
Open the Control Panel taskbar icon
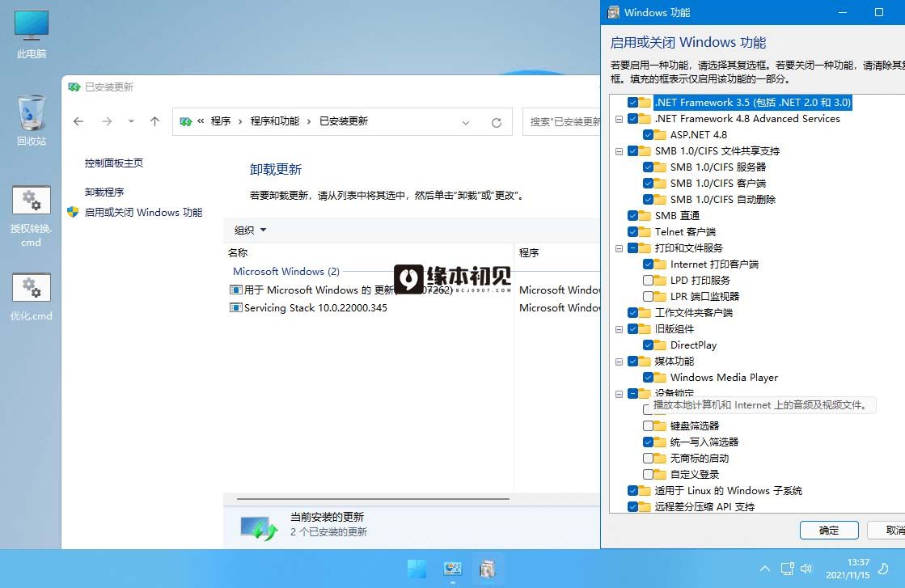(453, 569)
